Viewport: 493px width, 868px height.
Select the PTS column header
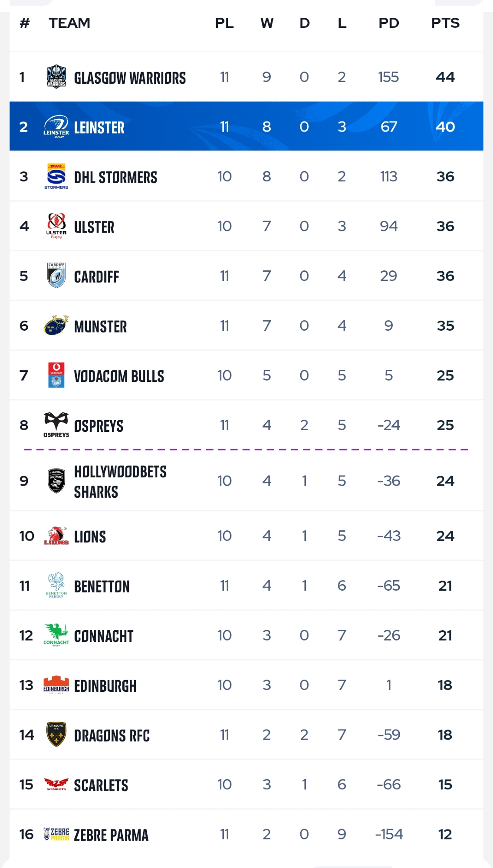tap(445, 23)
